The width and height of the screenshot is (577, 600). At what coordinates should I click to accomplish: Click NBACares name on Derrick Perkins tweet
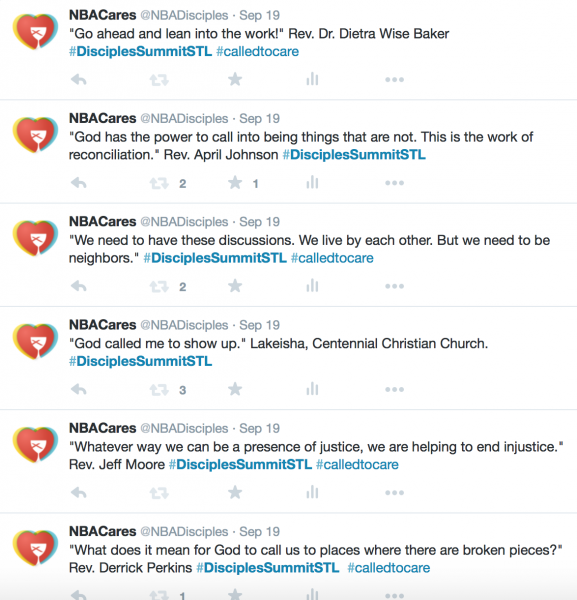[103, 532]
